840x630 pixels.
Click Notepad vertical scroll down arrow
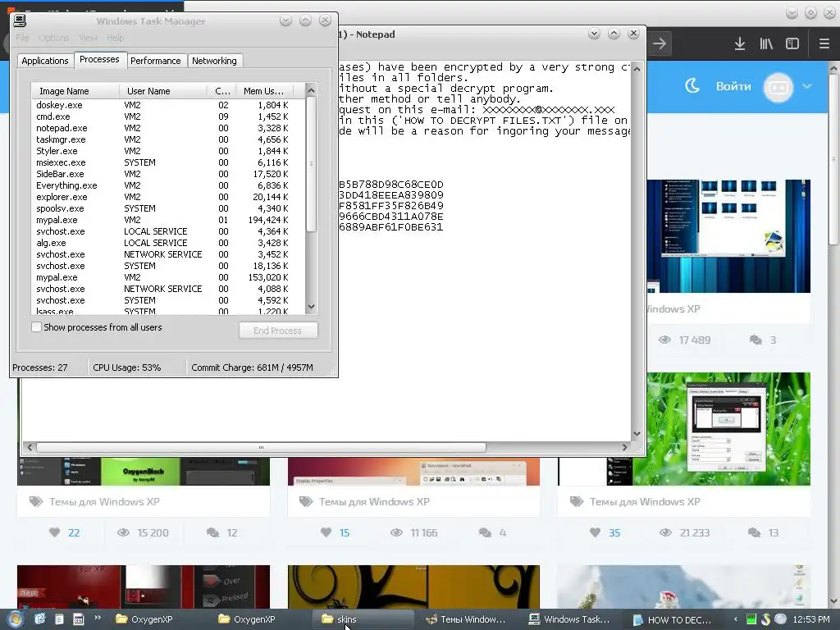[x=637, y=434]
